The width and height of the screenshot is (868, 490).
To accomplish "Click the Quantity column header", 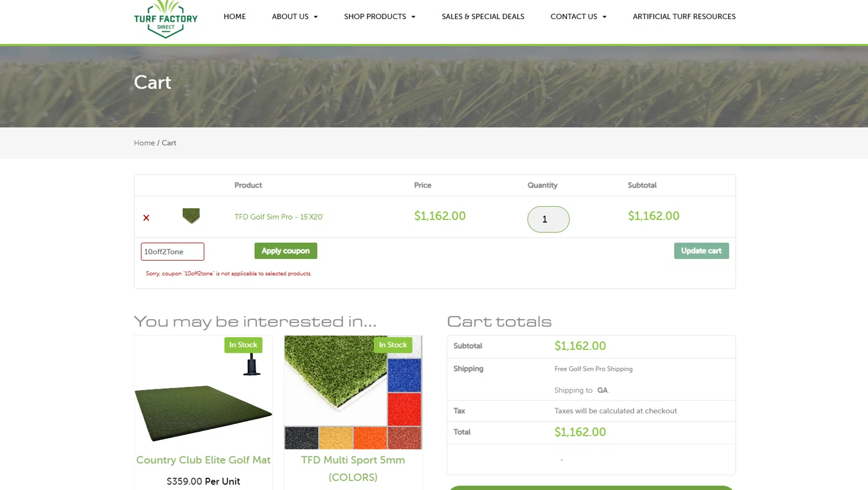I will tap(542, 185).
